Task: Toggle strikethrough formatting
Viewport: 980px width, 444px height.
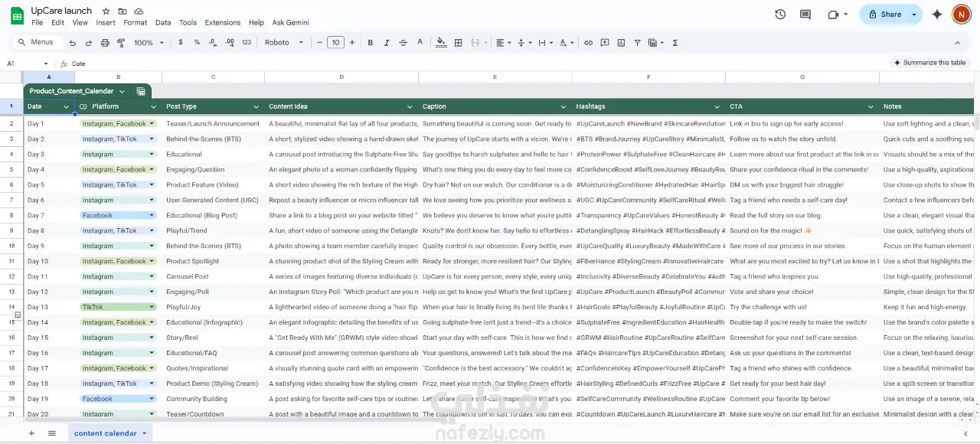Action: (403, 43)
